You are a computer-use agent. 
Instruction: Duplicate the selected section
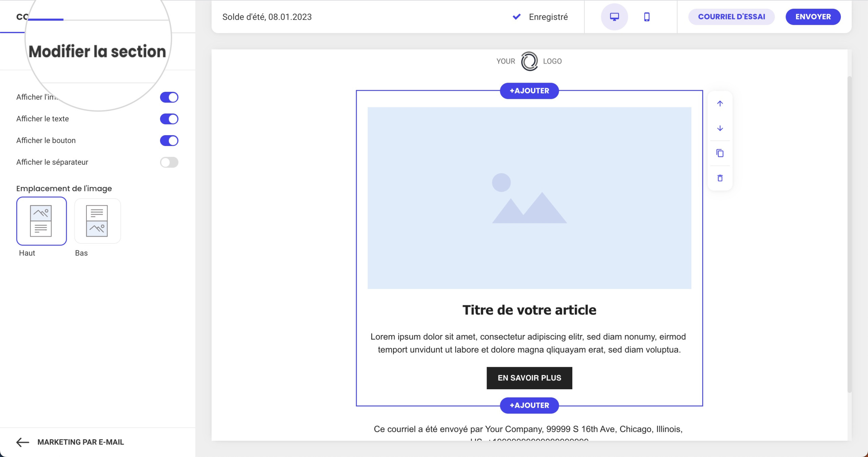pyautogui.click(x=720, y=153)
